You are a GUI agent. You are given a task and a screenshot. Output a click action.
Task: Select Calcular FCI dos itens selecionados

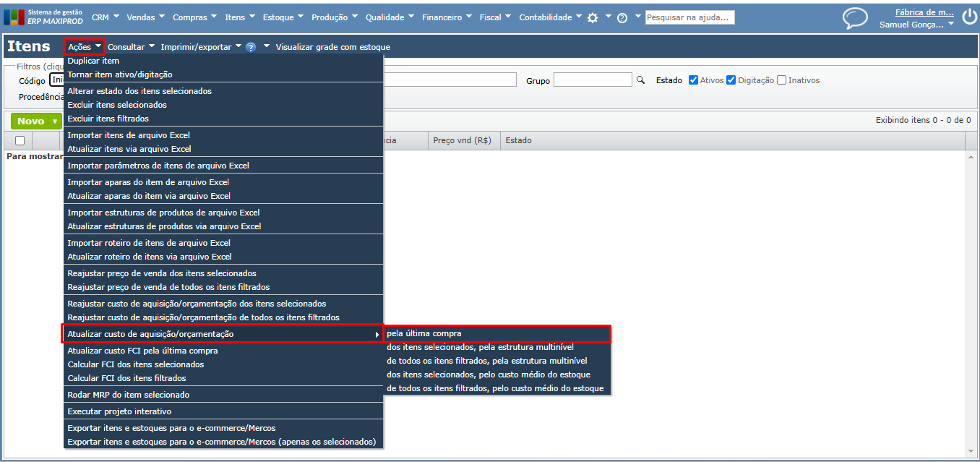[223, 364]
